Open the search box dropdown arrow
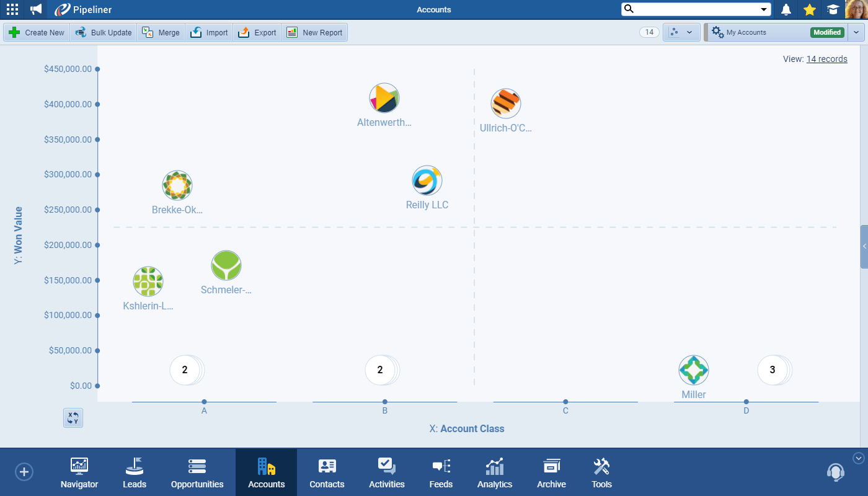Image resolution: width=868 pixels, height=496 pixels. tap(763, 9)
